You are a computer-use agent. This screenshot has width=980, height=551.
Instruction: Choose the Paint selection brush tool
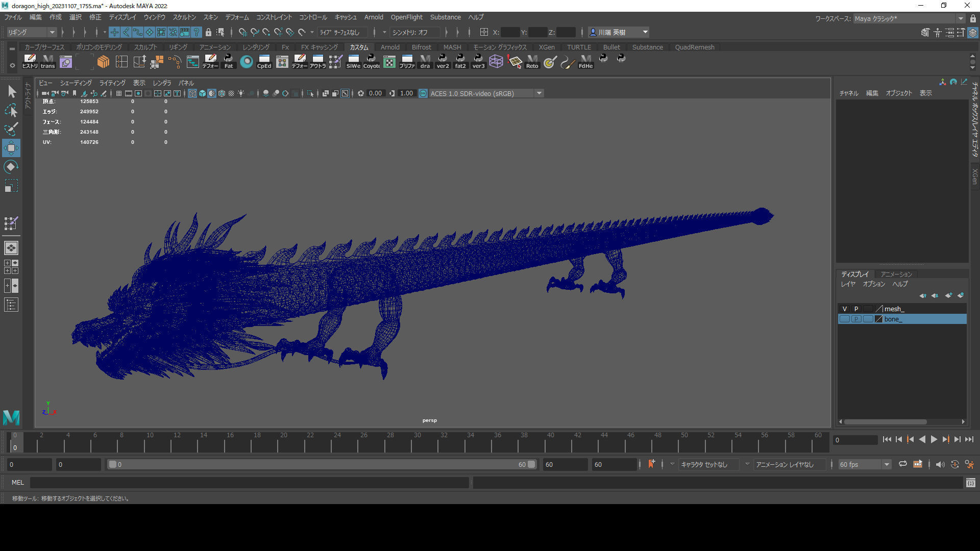click(11, 129)
